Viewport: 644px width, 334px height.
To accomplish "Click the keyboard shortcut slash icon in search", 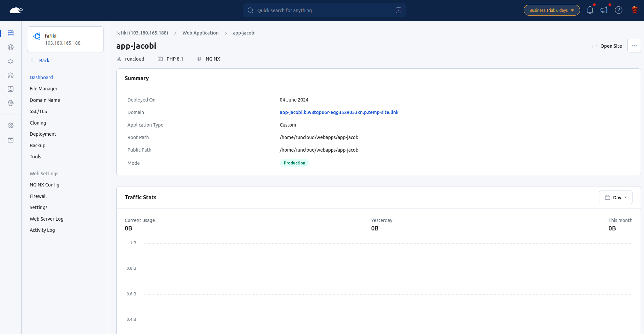I will (x=399, y=10).
